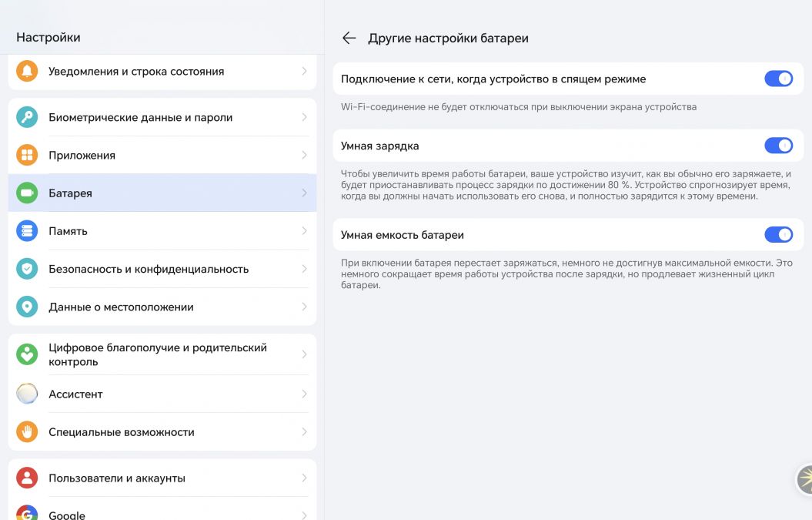
Task: Tap the floating assistant ball at screen edge
Action: (x=804, y=480)
